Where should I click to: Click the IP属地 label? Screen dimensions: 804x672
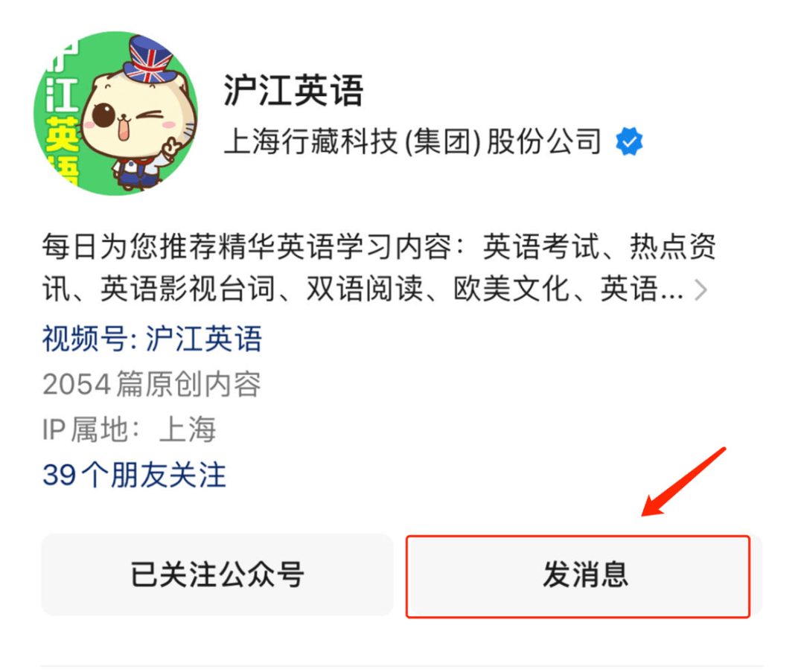pyautogui.click(x=92, y=429)
